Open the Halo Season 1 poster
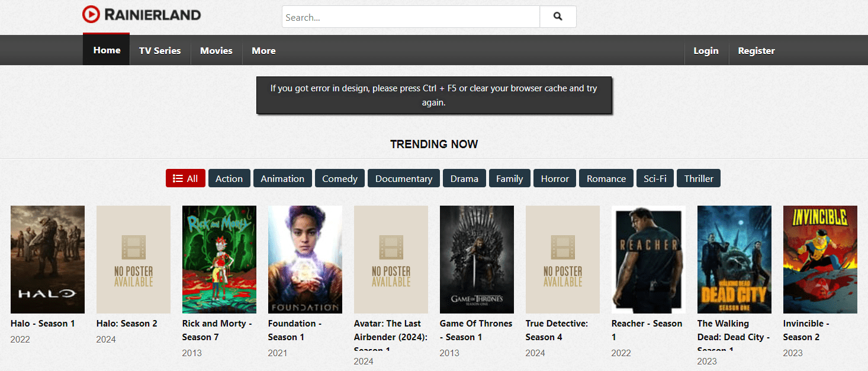The width and height of the screenshot is (868, 371). tap(47, 259)
